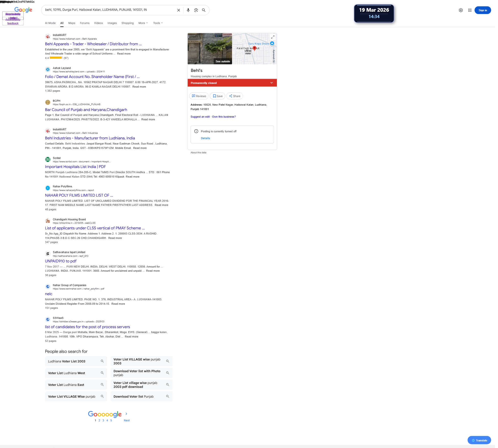Click the See outside street photo

click(x=210, y=48)
